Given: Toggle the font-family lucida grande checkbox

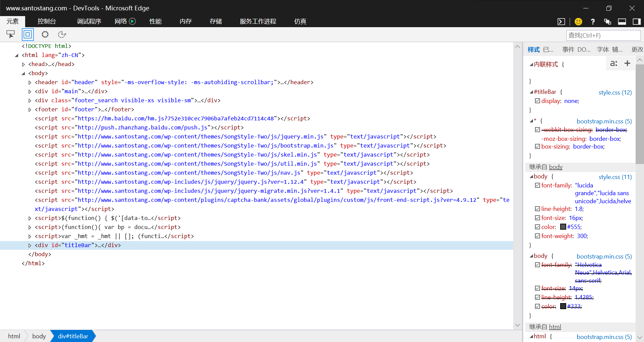Looking at the screenshot, I should click(x=537, y=185).
